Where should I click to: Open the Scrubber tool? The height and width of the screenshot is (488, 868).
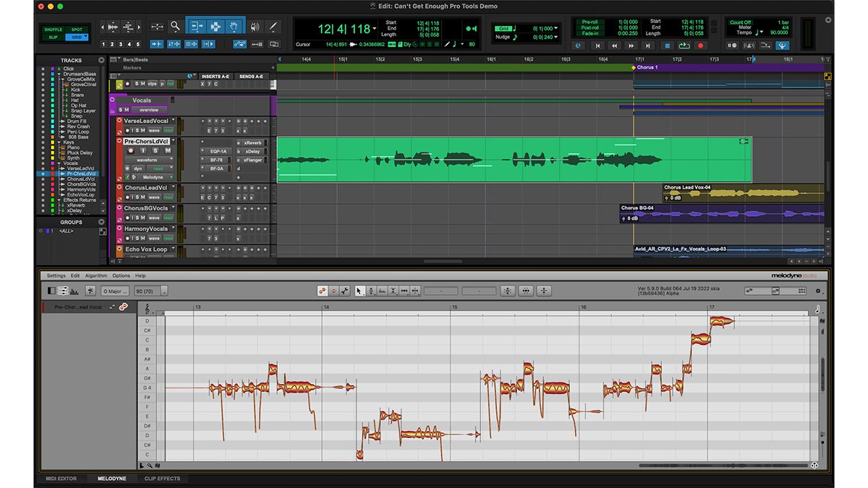[255, 26]
